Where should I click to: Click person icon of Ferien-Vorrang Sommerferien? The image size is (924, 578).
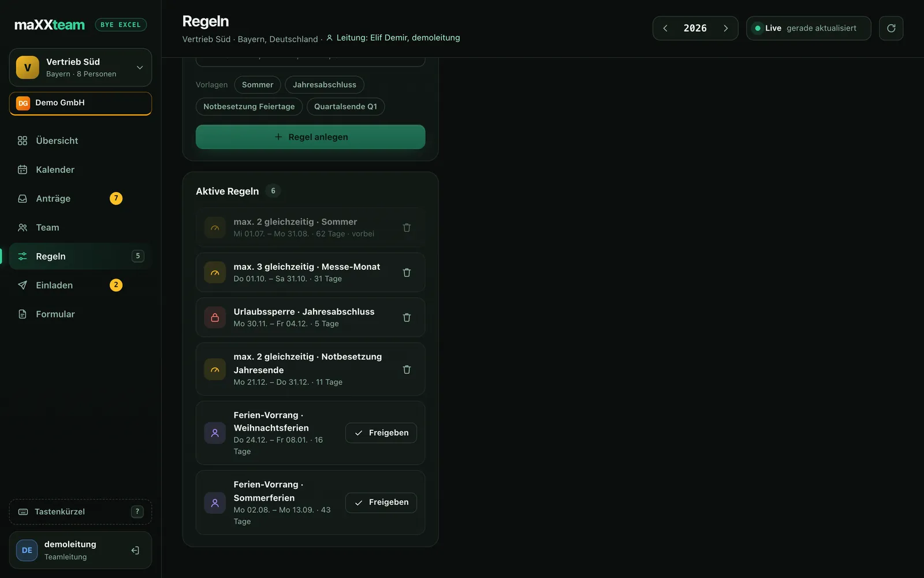coord(215,503)
